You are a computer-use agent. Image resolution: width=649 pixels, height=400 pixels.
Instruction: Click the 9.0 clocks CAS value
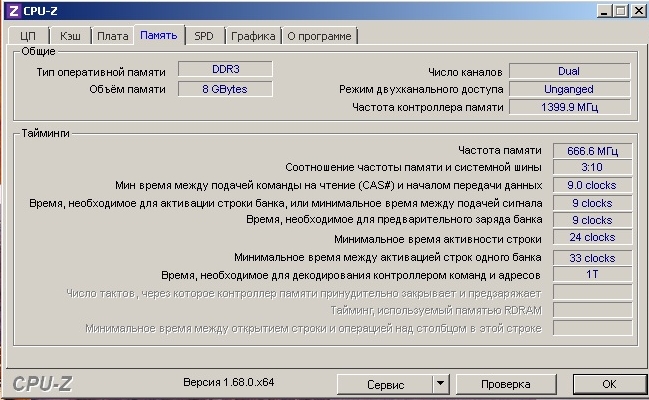pyautogui.click(x=592, y=185)
